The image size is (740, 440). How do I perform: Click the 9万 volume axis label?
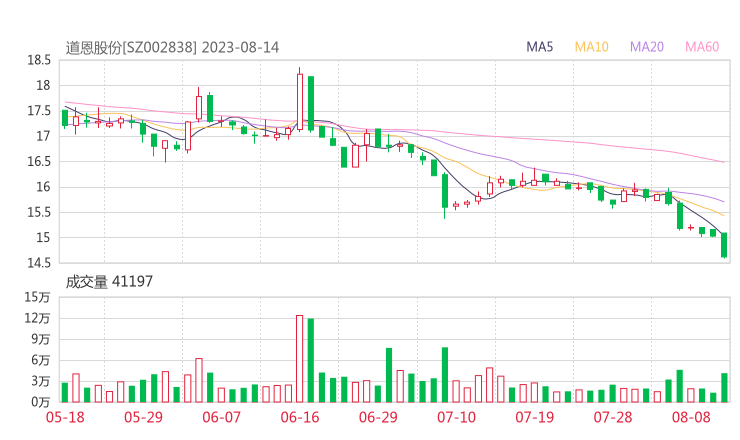click(41, 339)
